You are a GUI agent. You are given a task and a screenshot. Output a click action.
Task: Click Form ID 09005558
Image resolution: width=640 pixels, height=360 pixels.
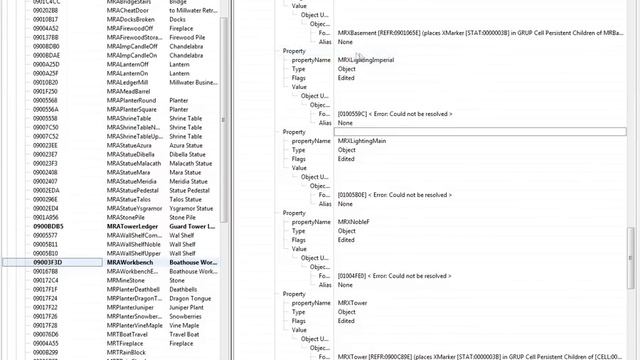tap(45, 118)
